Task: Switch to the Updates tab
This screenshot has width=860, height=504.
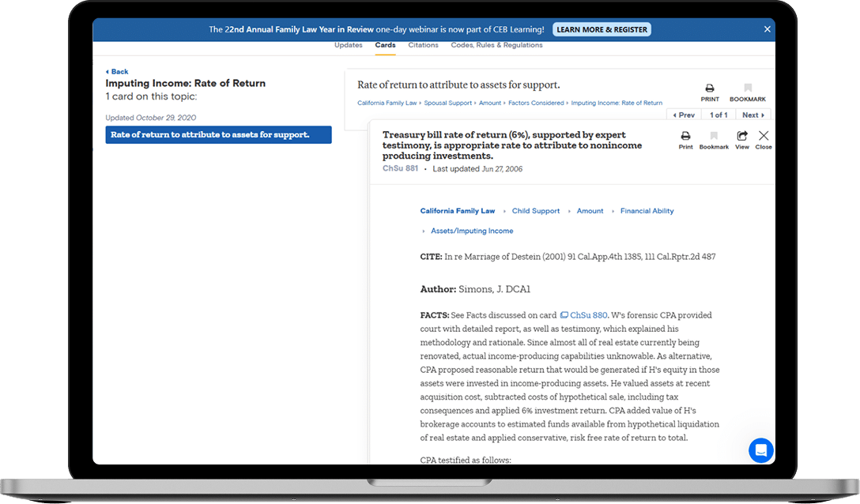Action: point(348,46)
